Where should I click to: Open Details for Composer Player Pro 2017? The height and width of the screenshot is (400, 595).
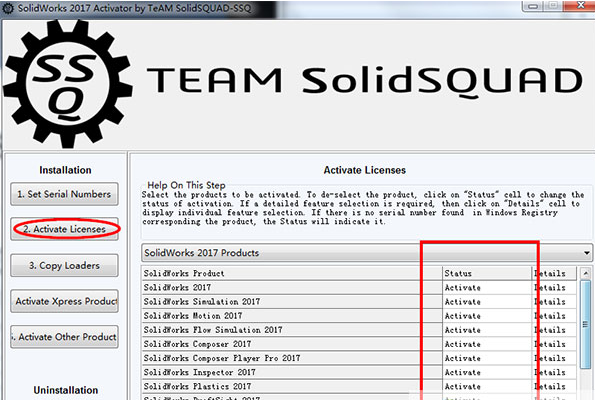tap(554, 358)
